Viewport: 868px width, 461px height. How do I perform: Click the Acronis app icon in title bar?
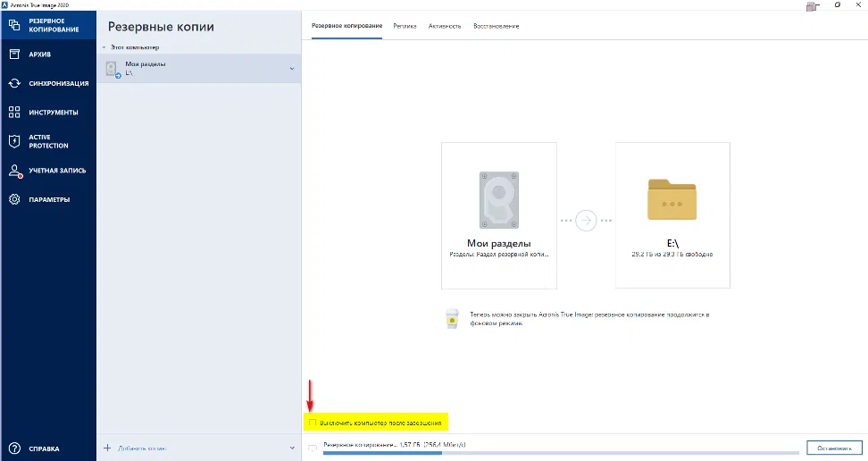5,5
